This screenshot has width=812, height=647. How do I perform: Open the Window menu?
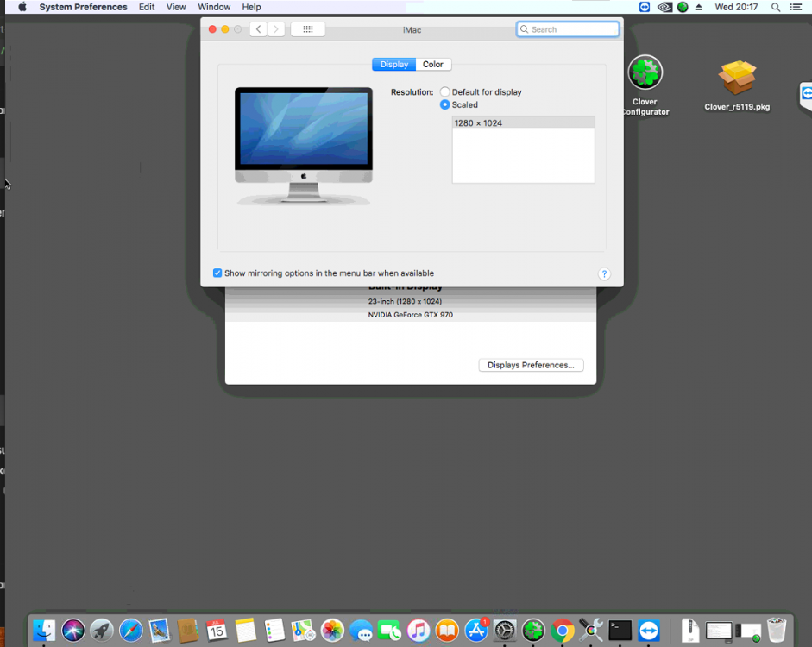click(214, 7)
